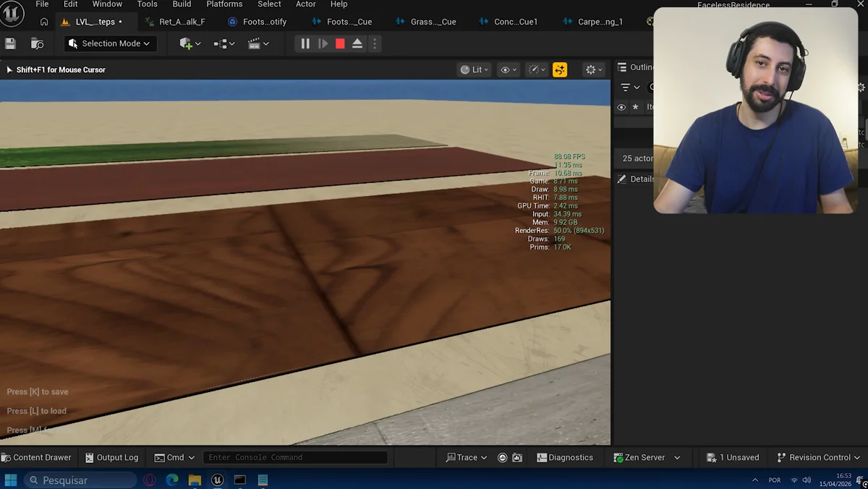Pause the running play session
The image size is (868, 489).
305,43
